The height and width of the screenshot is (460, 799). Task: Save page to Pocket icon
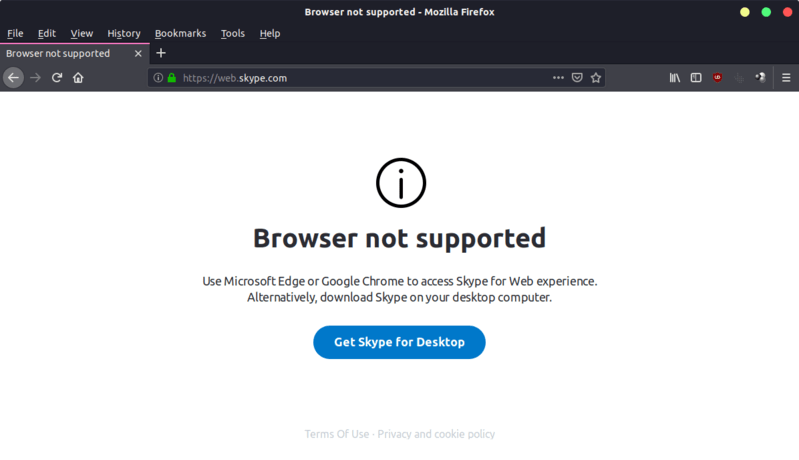click(x=577, y=78)
